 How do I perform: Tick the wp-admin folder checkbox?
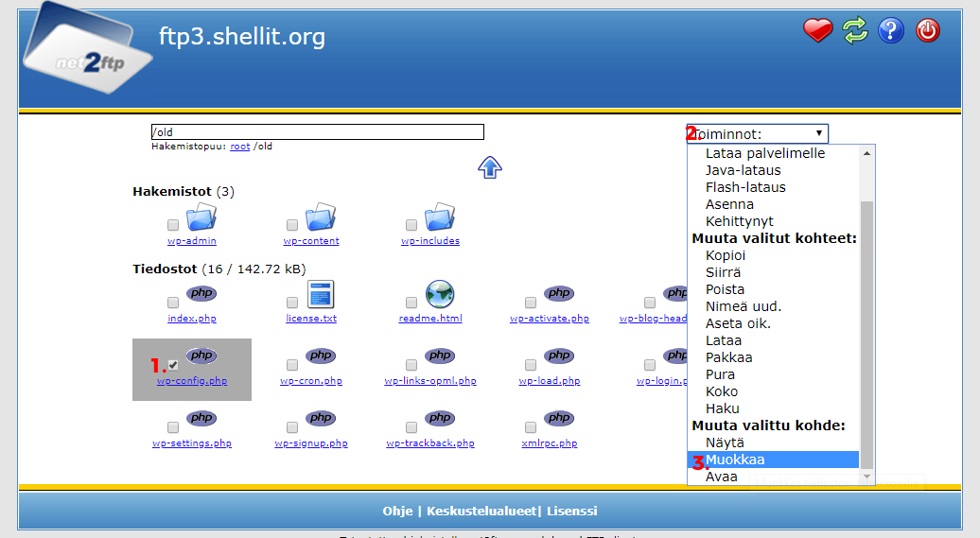pos(173,225)
